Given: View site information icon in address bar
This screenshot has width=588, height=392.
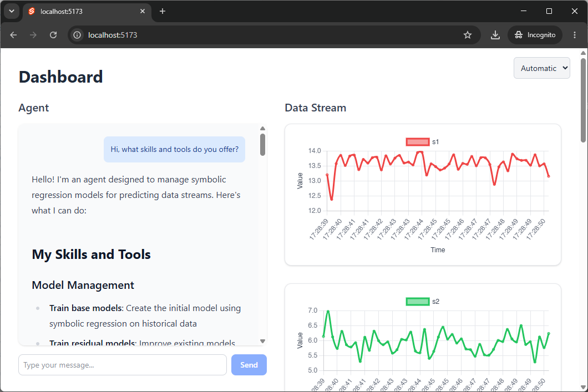Looking at the screenshot, I should point(77,35).
